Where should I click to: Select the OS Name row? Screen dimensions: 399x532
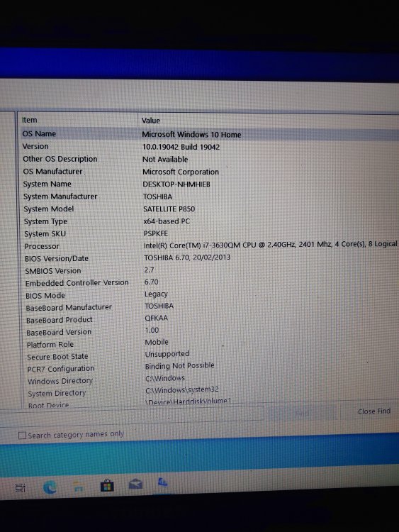coord(39,133)
